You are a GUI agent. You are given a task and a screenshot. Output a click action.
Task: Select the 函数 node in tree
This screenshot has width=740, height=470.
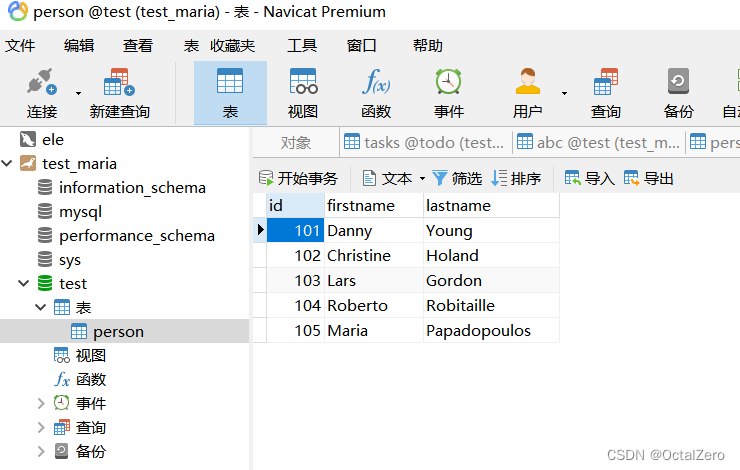point(91,379)
